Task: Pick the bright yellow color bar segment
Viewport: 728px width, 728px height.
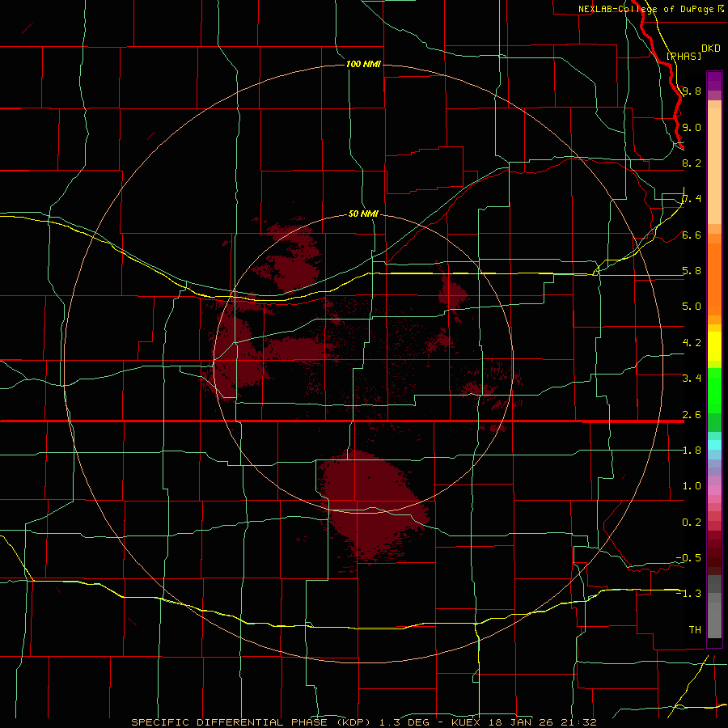Action: pyautogui.click(x=714, y=346)
